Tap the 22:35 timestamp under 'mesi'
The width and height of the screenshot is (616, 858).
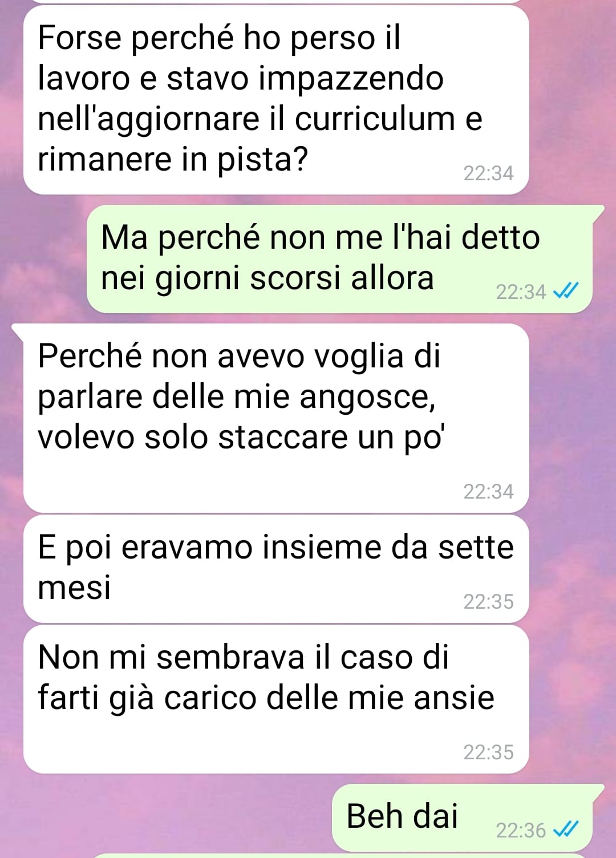coord(488,601)
